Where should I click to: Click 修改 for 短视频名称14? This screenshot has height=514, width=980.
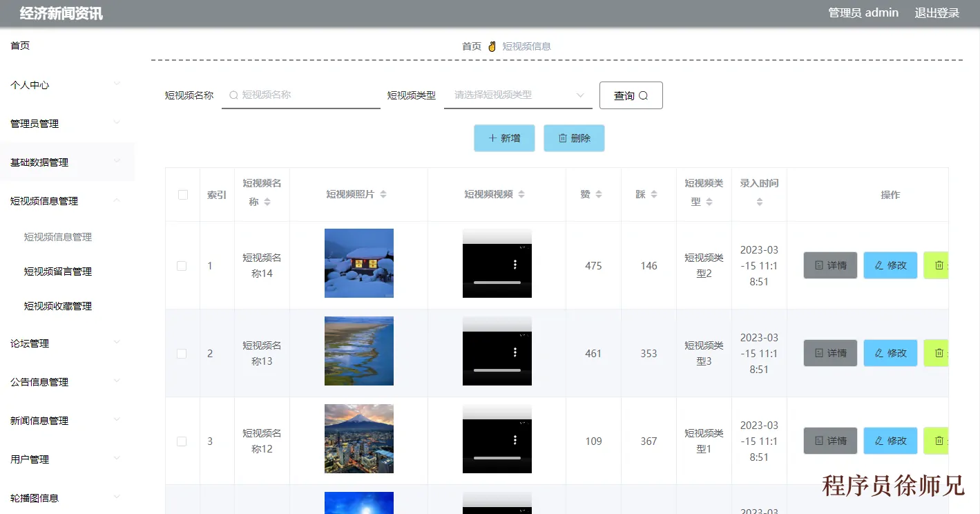pyautogui.click(x=890, y=265)
